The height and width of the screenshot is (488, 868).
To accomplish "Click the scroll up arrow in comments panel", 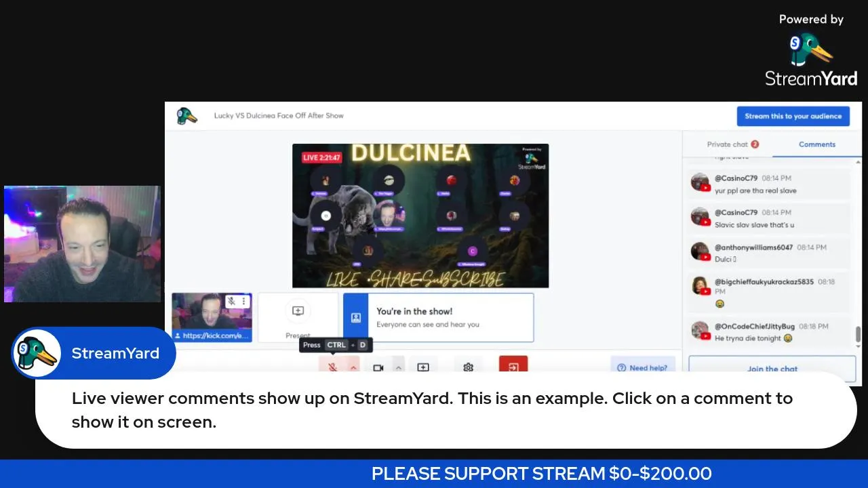I will tap(858, 162).
